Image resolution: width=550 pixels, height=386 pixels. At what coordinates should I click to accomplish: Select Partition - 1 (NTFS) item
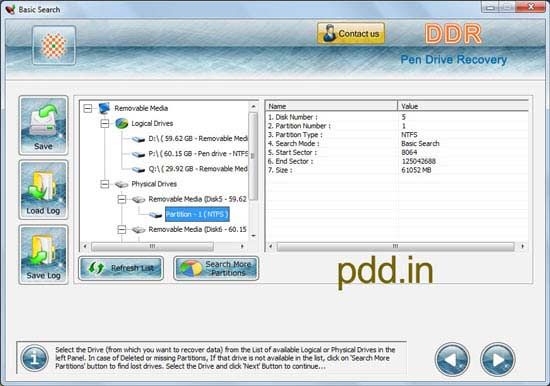[x=197, y=214]
